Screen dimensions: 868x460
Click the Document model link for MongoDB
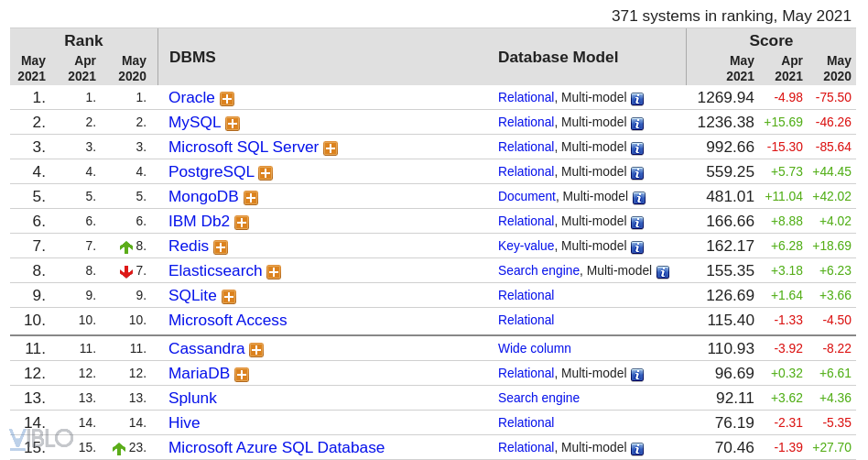click(x=526, y=196)
